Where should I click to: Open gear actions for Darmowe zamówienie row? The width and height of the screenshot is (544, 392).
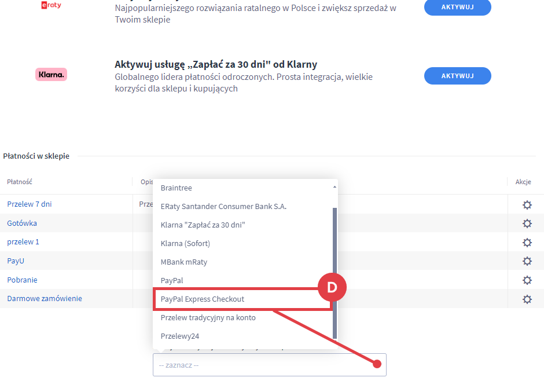[527, 299]
